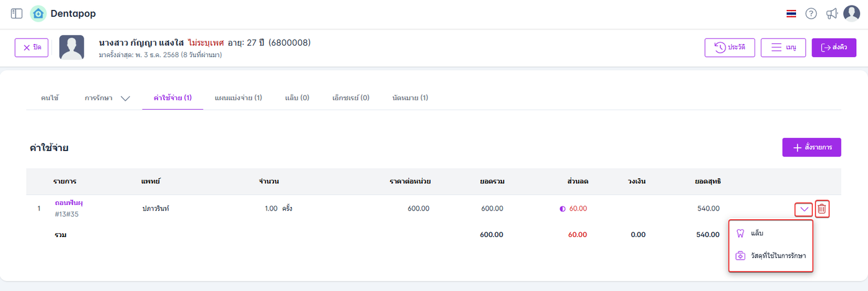
Task: Delete the ถอนฟันผุ expense row
Action: click(821, 209)
